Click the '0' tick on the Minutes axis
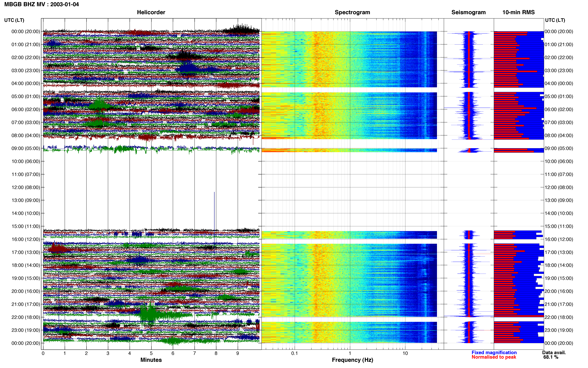The width and height of the screenshot is (588, 368). coord(43,353)
